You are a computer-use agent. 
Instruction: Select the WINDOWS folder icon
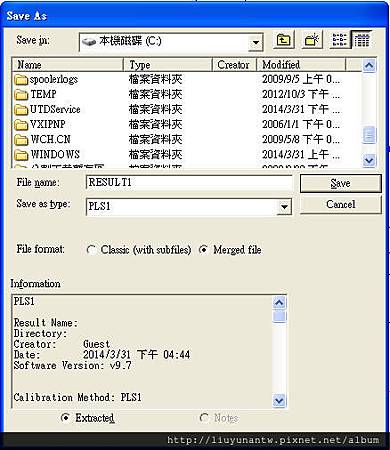pos(21,155)
